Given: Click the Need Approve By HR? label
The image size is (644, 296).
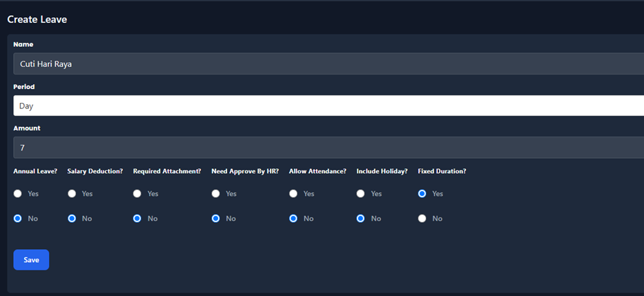Looking at the screenshot, I should [245, 171].
